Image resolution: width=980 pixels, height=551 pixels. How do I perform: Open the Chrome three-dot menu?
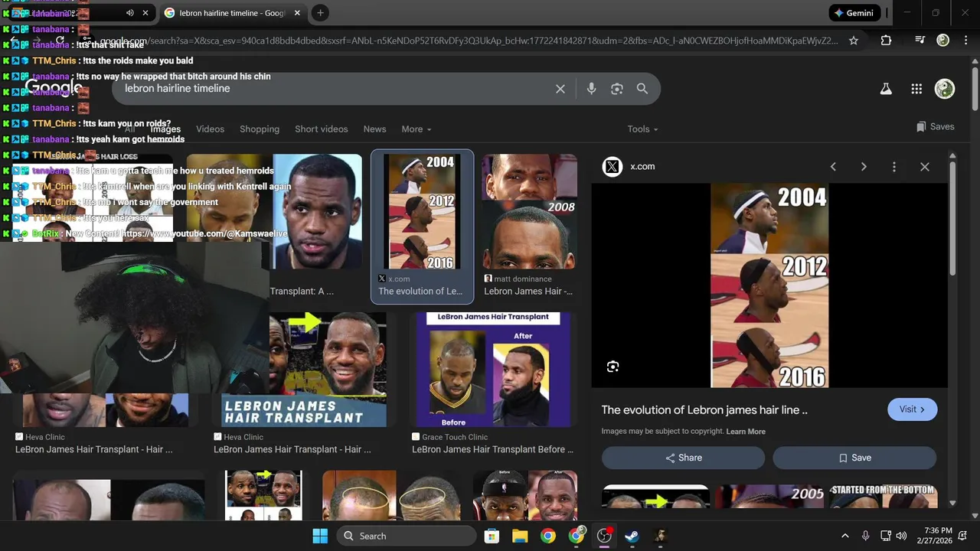point(966,41)
